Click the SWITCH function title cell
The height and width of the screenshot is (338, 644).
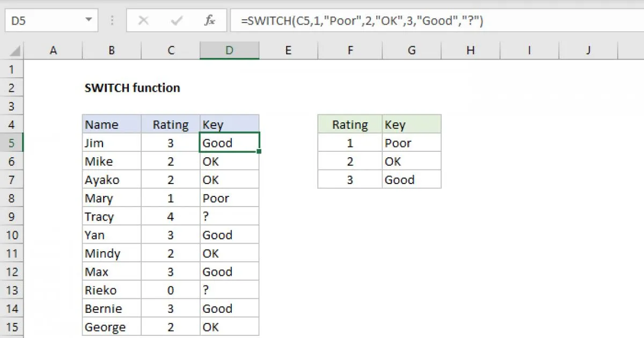pos(133,88)
